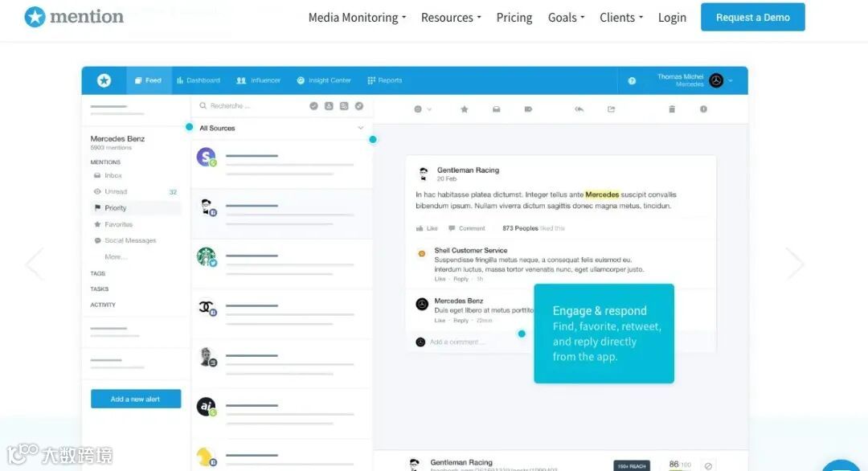
Task: Select the black 'ai' avatar feed item
Action: point(281,413)
